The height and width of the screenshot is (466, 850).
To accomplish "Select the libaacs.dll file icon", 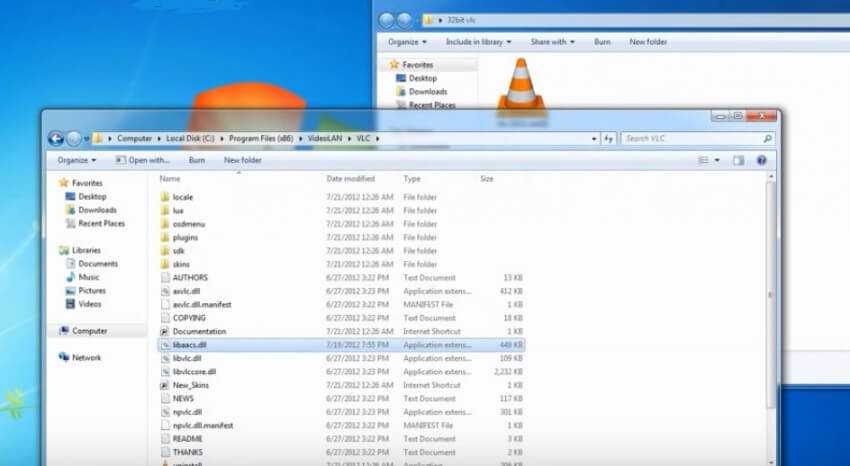I will pyautogui.click(x=165, y=344).
